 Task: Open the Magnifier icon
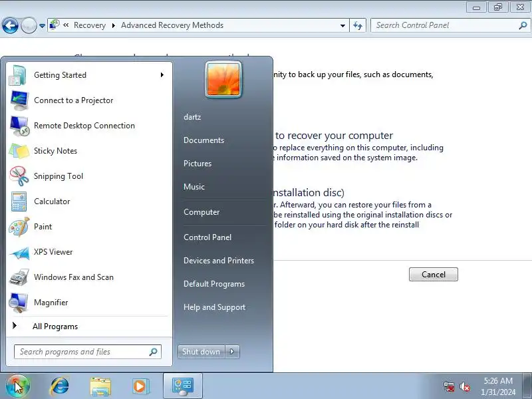(x=19, y=303)
